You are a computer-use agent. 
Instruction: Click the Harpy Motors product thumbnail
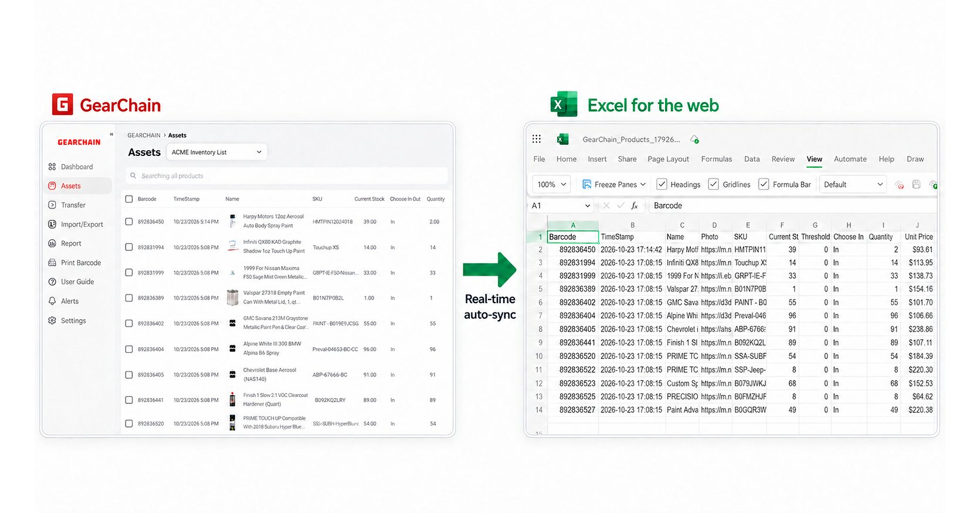[x=233, y=221]
